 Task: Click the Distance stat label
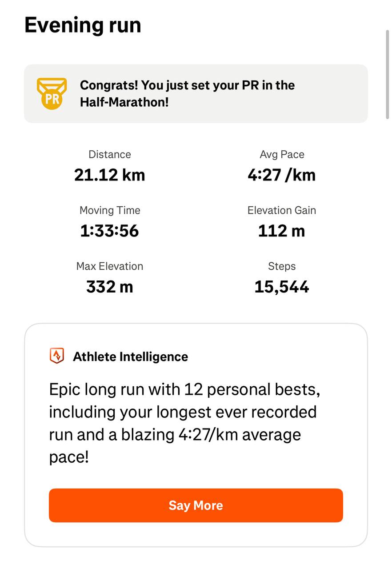click(x=110, y=155)
